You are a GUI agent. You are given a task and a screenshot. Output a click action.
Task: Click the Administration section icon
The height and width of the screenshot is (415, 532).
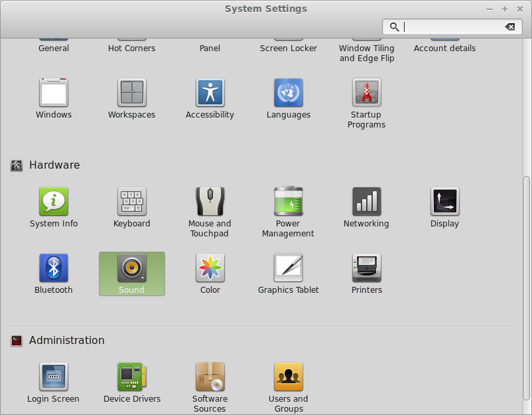(17, 341)
